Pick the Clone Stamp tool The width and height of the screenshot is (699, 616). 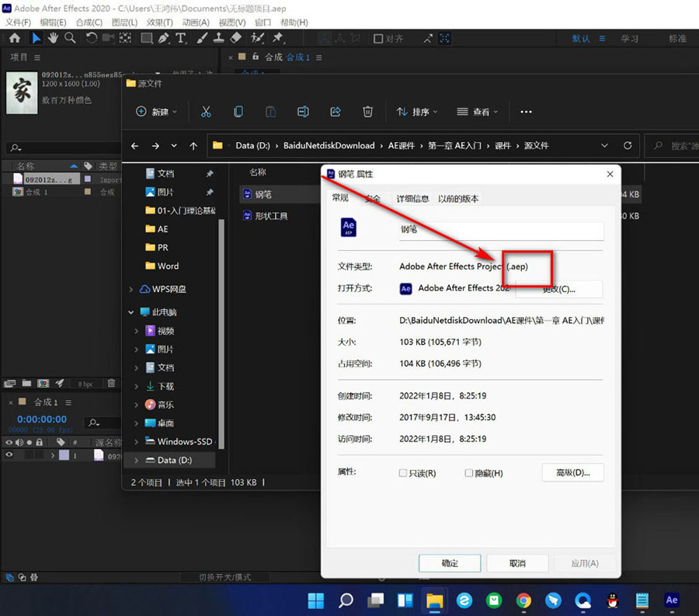click(220, 38)
